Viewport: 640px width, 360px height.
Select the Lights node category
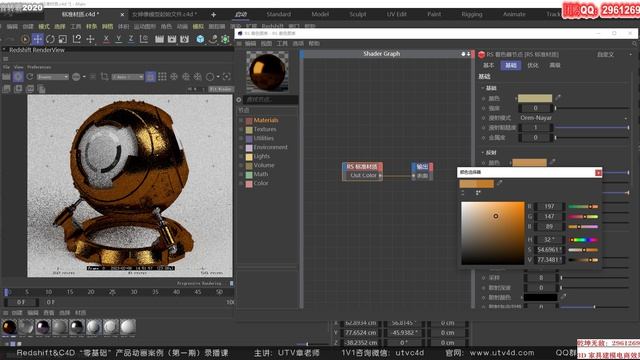pyautogui.click(x=262, y=156)
